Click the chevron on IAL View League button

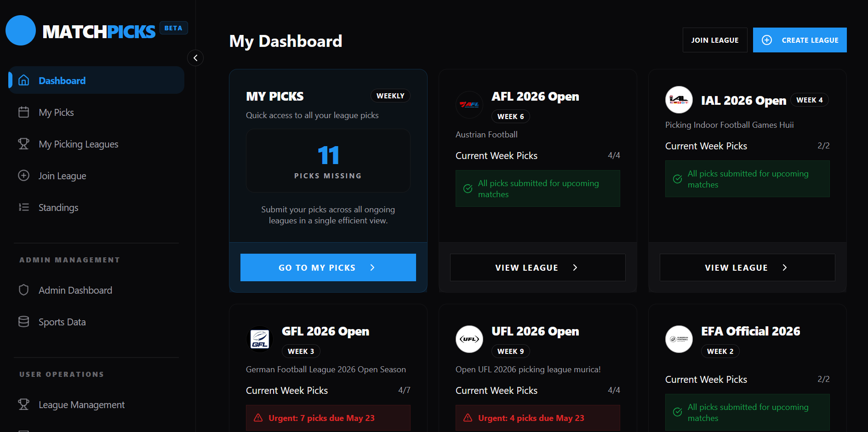(785, 267)
